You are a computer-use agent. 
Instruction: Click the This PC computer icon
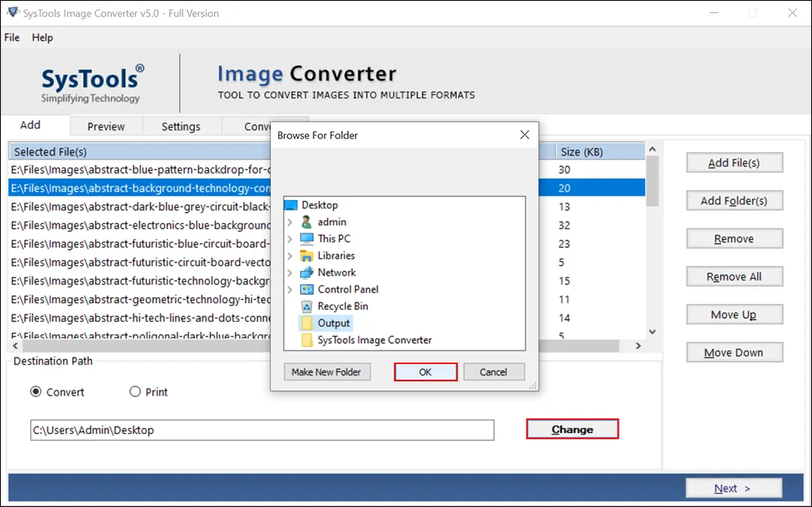coord(307,238)
